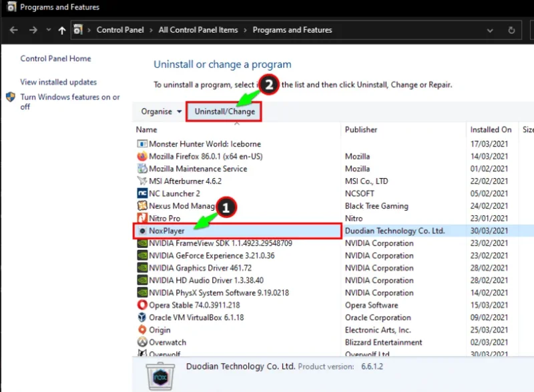Click product version 6.6.1.2 value
Image resolution: width=534 pixels, height=392 pixels.
point(372,367)
